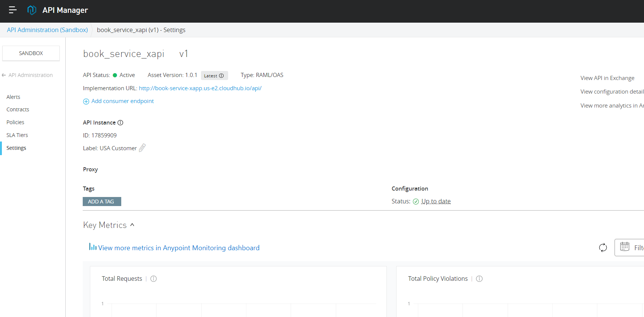Open the SLA Tiers section
The height and width of the screenshot is (317, 644).
(17, 135)
